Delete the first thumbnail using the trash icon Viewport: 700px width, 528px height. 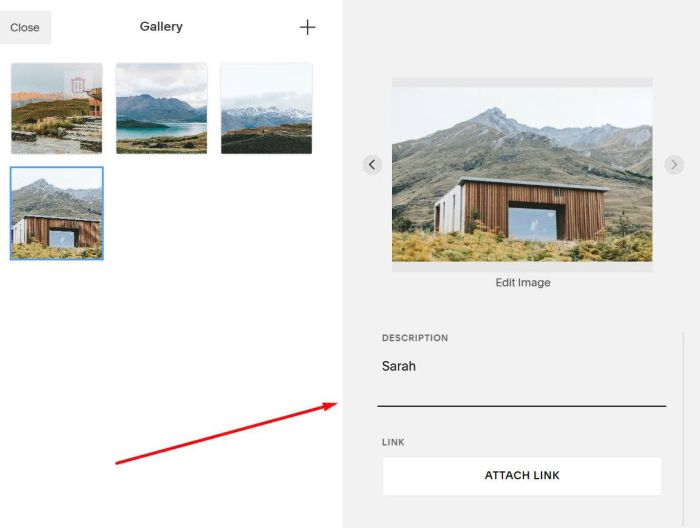coord(78,84)
